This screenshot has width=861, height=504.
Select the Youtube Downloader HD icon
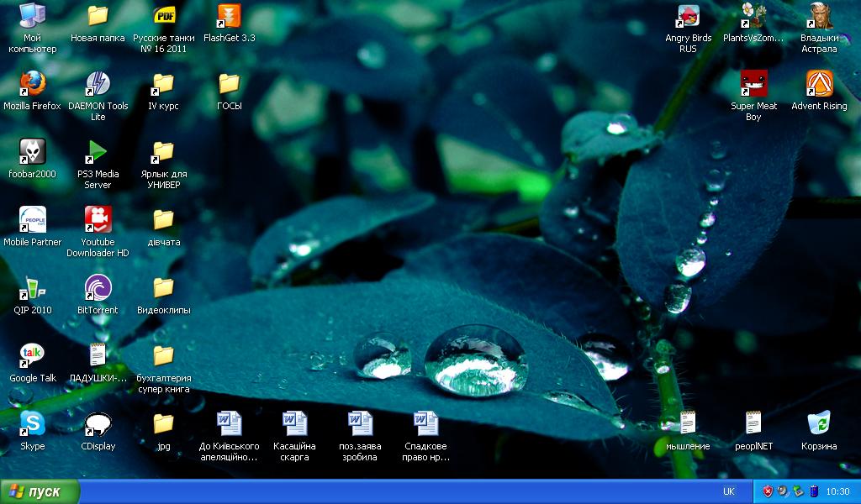coord(98,220)
